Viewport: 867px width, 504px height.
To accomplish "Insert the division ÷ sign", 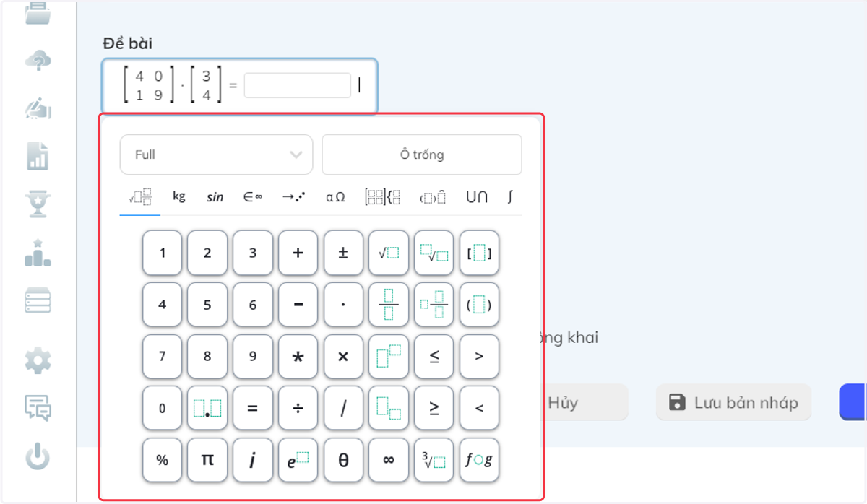I will coord(298,408).
